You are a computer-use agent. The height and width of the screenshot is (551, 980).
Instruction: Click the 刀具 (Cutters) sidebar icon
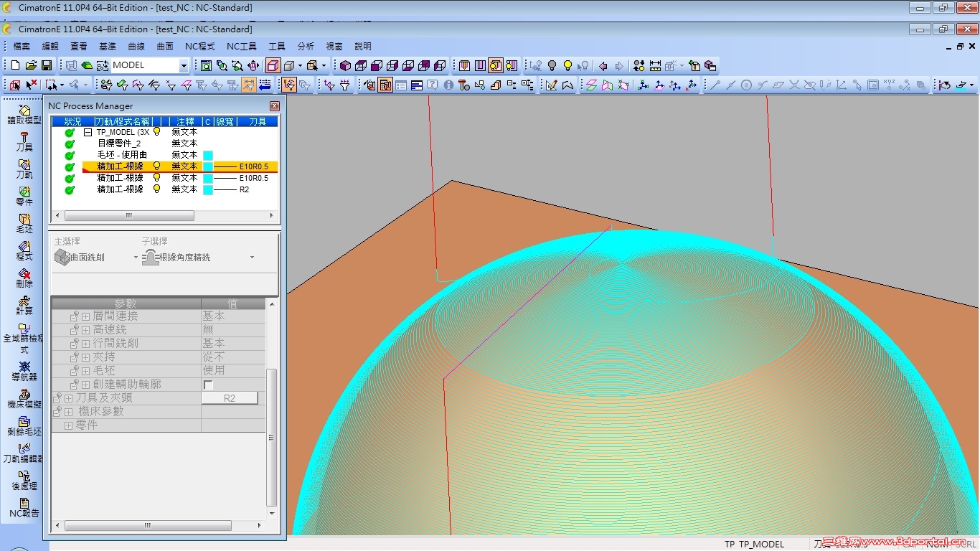coord(24,138)
